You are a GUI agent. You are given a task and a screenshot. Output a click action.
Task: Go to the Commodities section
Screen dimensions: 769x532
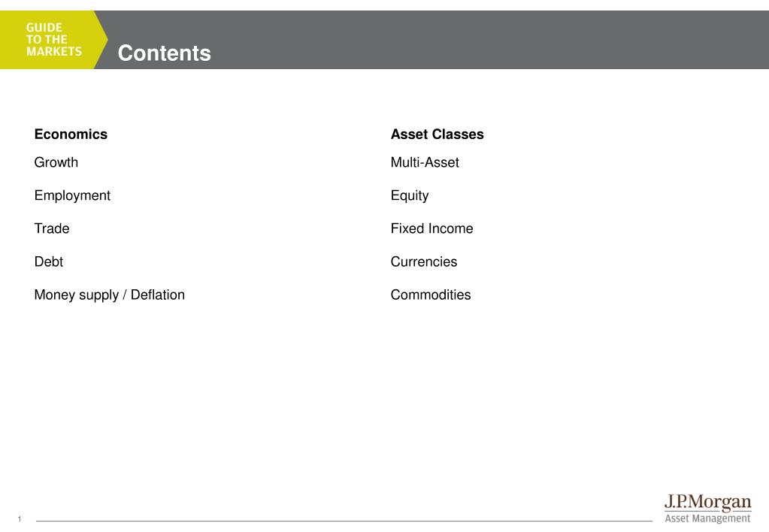[431, 295]
